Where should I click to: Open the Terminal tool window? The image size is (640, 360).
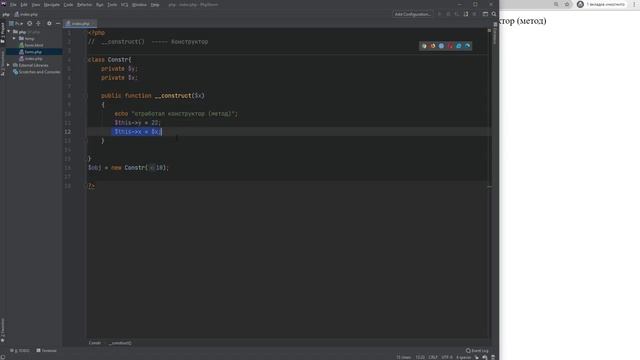47,350
